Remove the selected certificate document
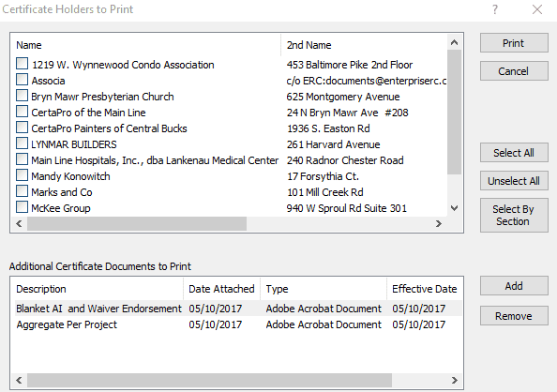The height and width of the screenshot is (392, 557). click(x=514, y=316)
